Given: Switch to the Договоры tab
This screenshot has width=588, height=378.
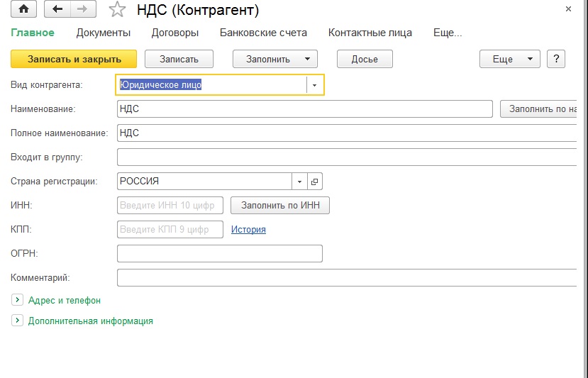Looking at the screenshot, I should click(175, 33).
